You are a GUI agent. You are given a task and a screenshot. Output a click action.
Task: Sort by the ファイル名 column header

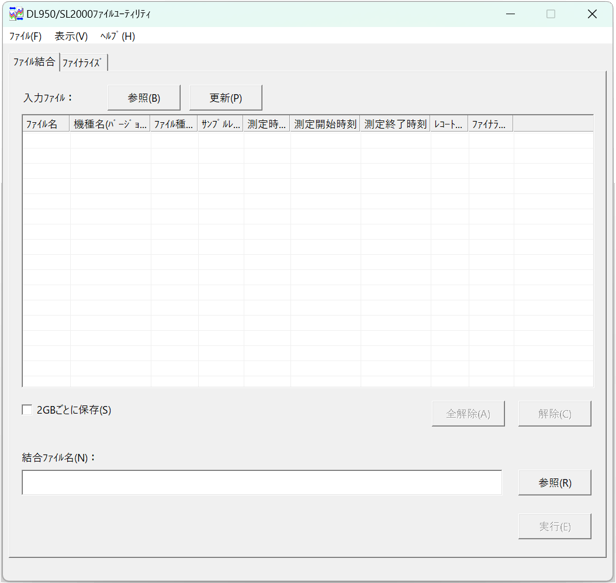pos(46,125)
